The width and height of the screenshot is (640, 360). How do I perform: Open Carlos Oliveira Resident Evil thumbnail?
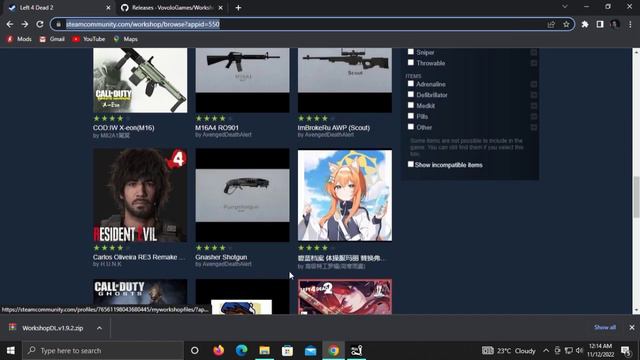click(140, 195)
